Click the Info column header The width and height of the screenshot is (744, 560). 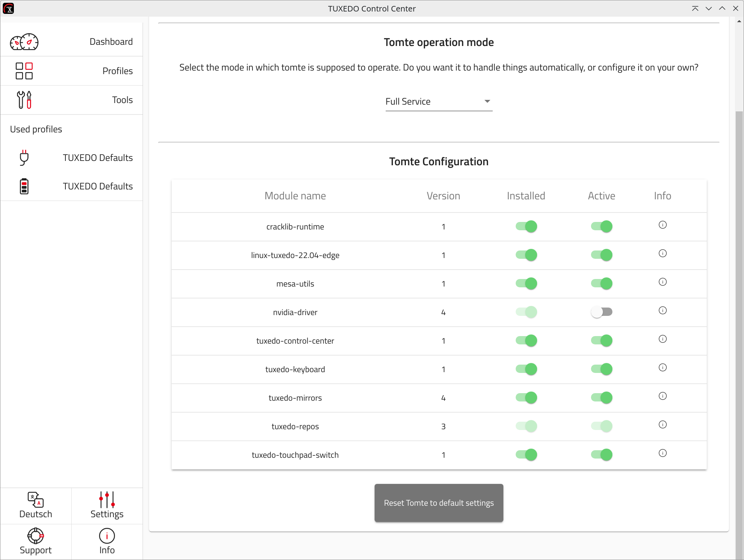pos(663,196)
